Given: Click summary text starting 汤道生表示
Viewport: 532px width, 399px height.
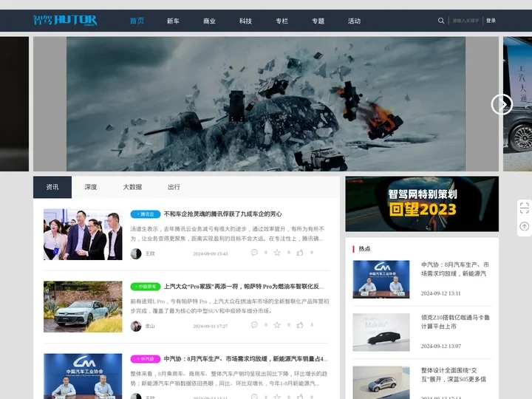Looking at the screenshot, I should [x=228, y=233].
